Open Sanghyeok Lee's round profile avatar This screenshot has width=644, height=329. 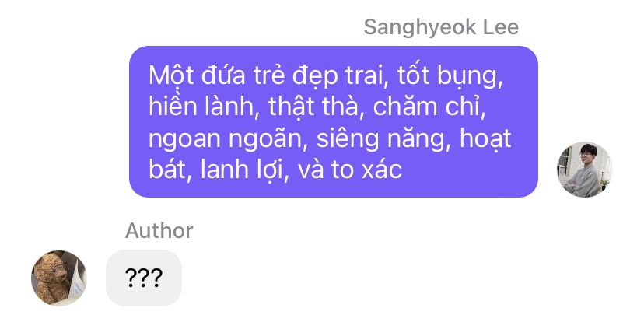coord(584,170)
